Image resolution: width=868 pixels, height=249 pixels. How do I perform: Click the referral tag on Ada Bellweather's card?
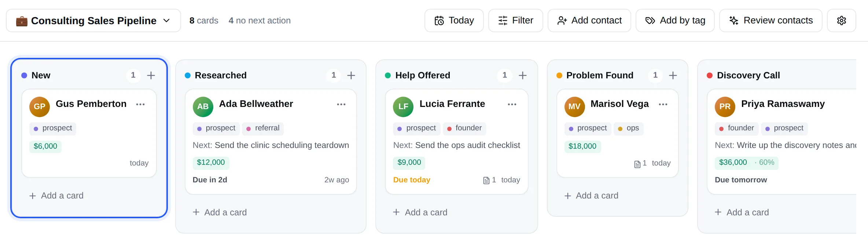pos(263,128)
